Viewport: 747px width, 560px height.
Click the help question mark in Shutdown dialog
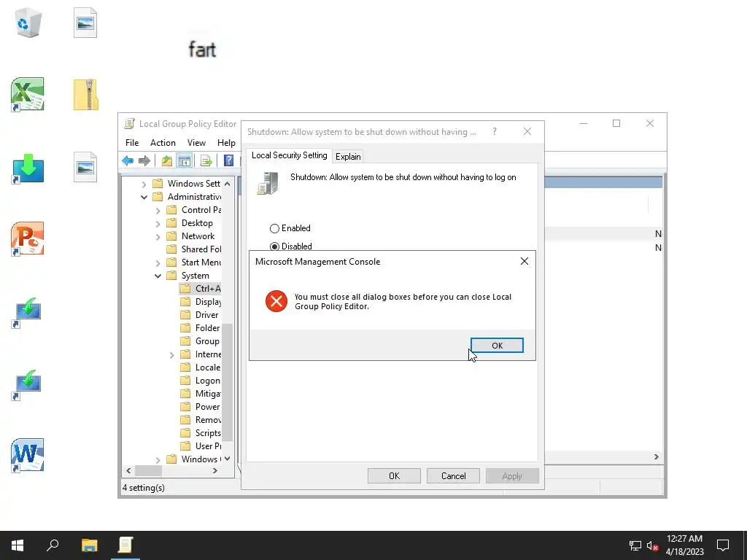coord(495,131)
